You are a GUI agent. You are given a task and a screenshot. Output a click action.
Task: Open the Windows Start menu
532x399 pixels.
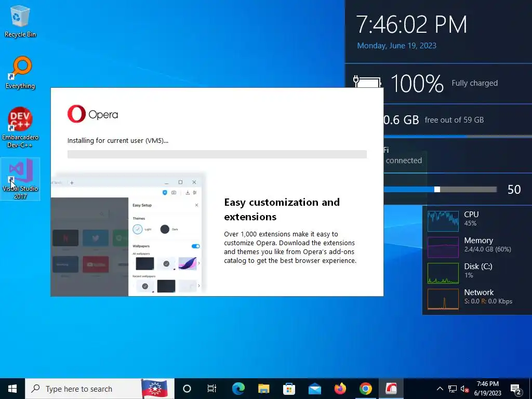12,389
